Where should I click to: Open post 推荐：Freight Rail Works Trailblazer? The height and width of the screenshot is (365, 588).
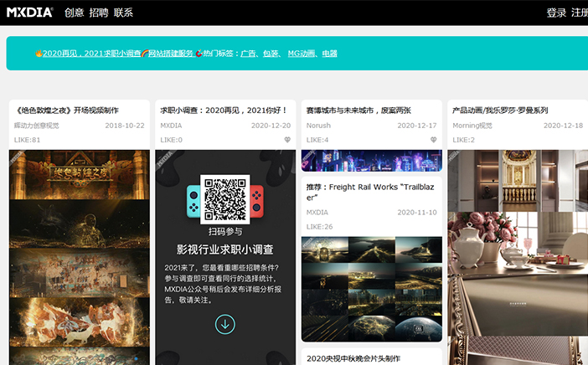click(x=370, y=192)
